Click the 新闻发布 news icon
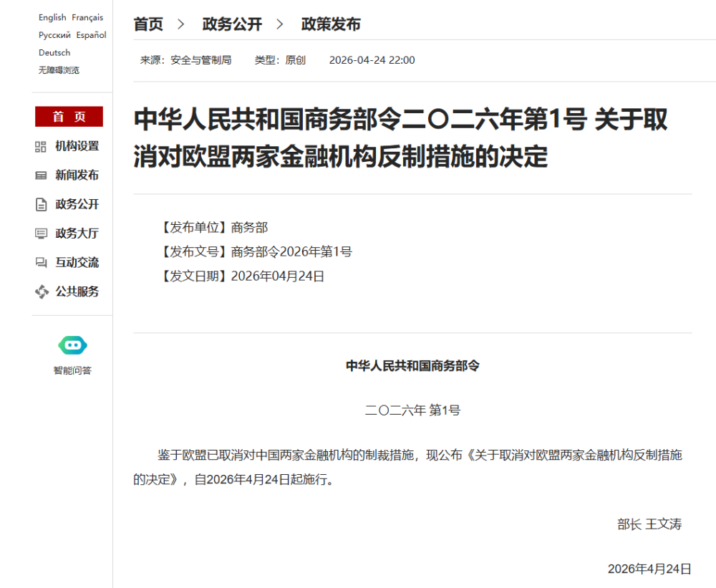The image size is (716, 588). click(41, 175)
